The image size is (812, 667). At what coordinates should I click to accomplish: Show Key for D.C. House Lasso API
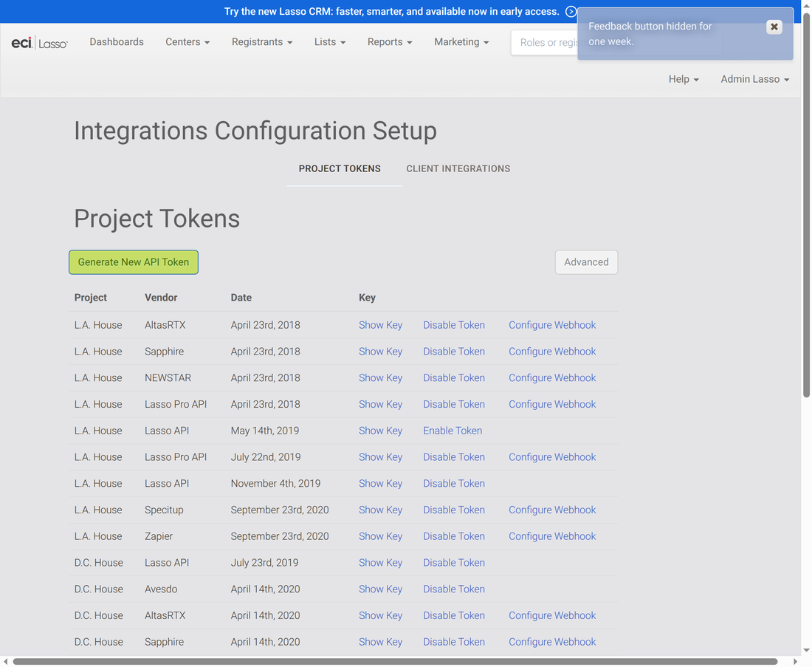[x=381, y=564]
